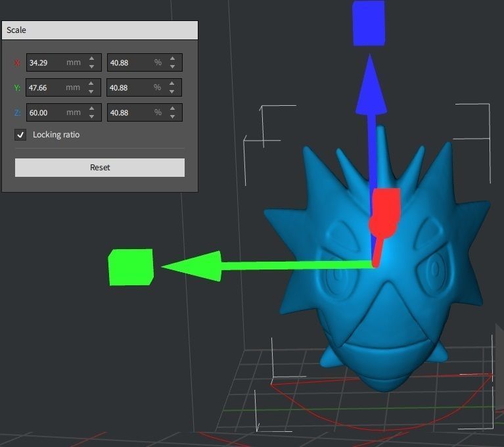Click the X size mm input field
The image size is (504, 447).
tap(64, 62)
